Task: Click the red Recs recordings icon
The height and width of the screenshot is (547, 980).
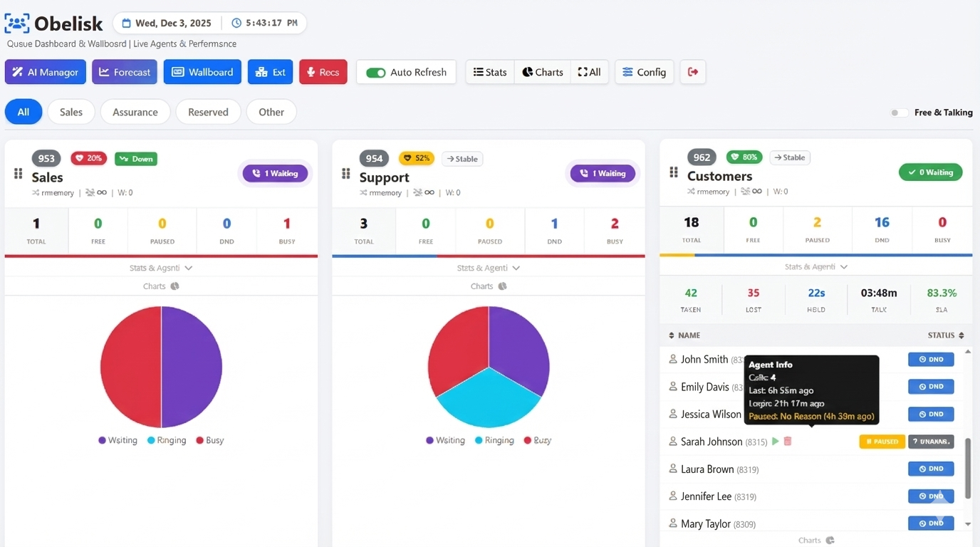Action: click(323, 71)
